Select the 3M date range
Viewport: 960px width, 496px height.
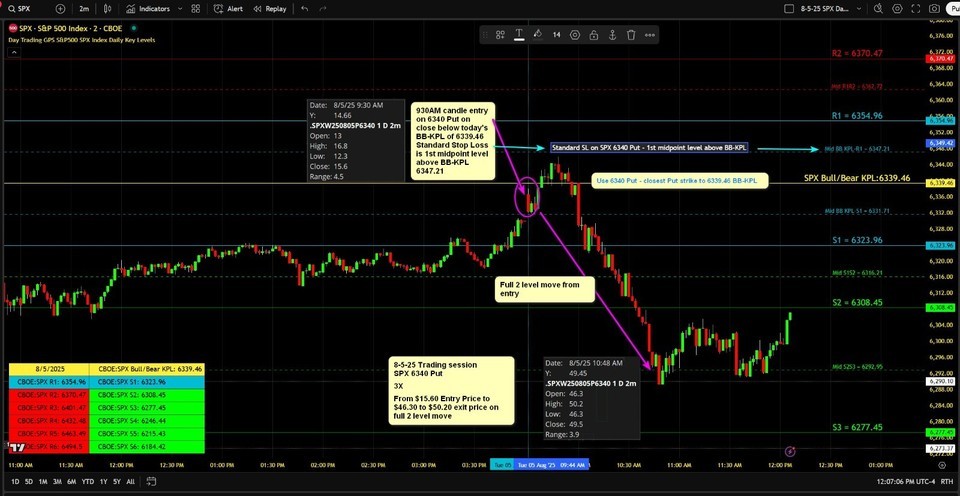pos(57,482)
